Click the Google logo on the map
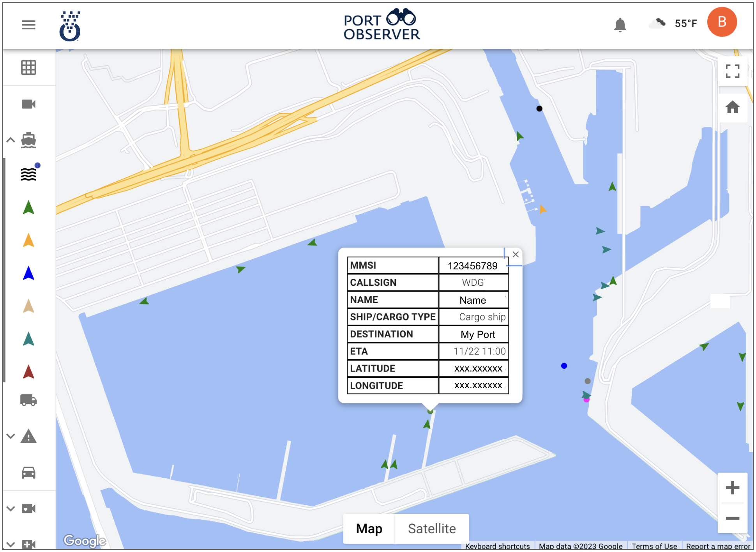This screenshot has width=756, height=552. (85, 541)
